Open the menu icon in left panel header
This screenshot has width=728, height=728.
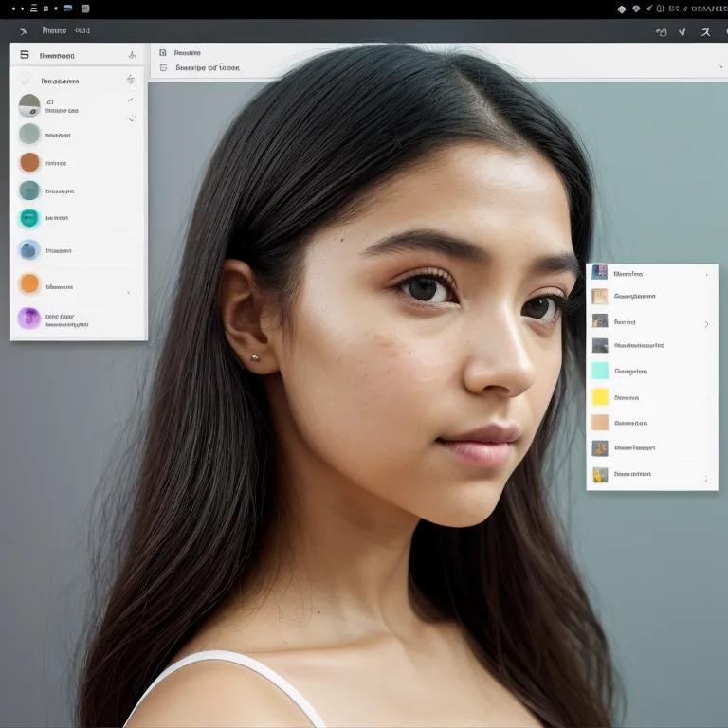(x=25, y=55)
